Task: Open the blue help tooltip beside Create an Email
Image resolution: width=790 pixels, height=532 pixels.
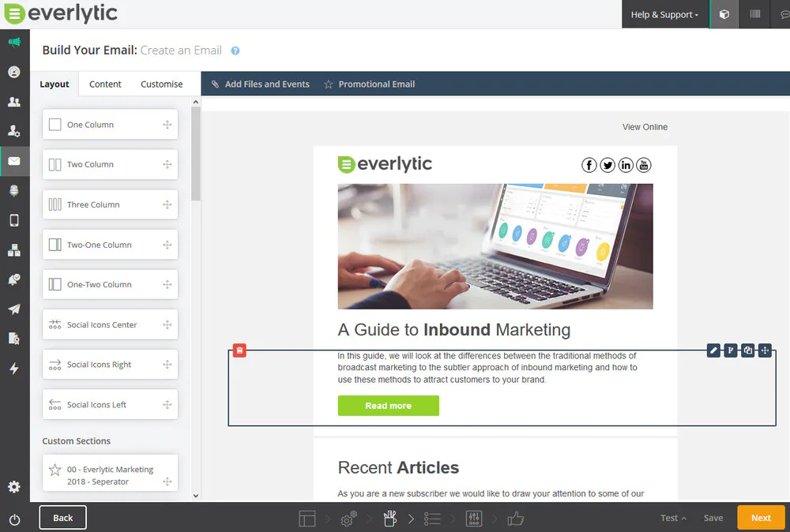Action: point(235,50)
